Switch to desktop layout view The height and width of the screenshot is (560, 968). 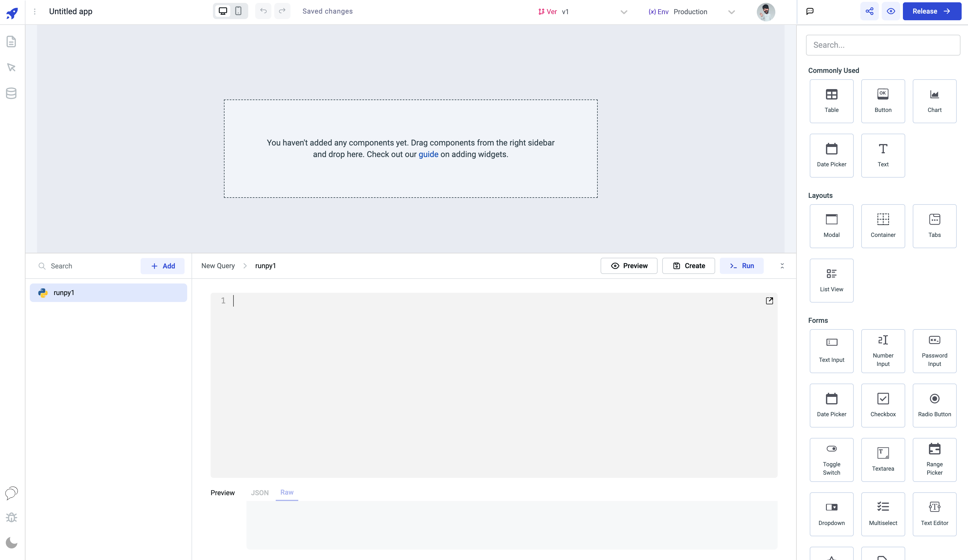(x=223, y=11)
